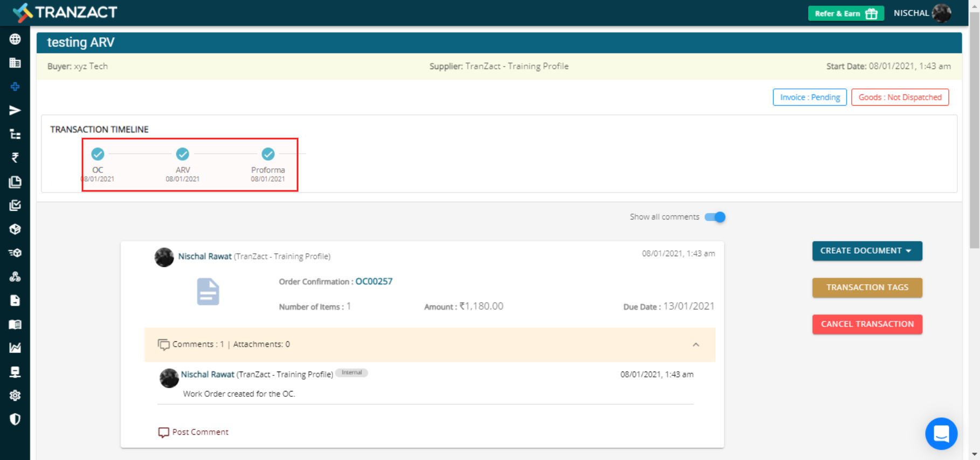The height and width of the screenshot is (460, 980).
Task: Click the Due Date 13/01/2021 value
Action: (689, 306)
